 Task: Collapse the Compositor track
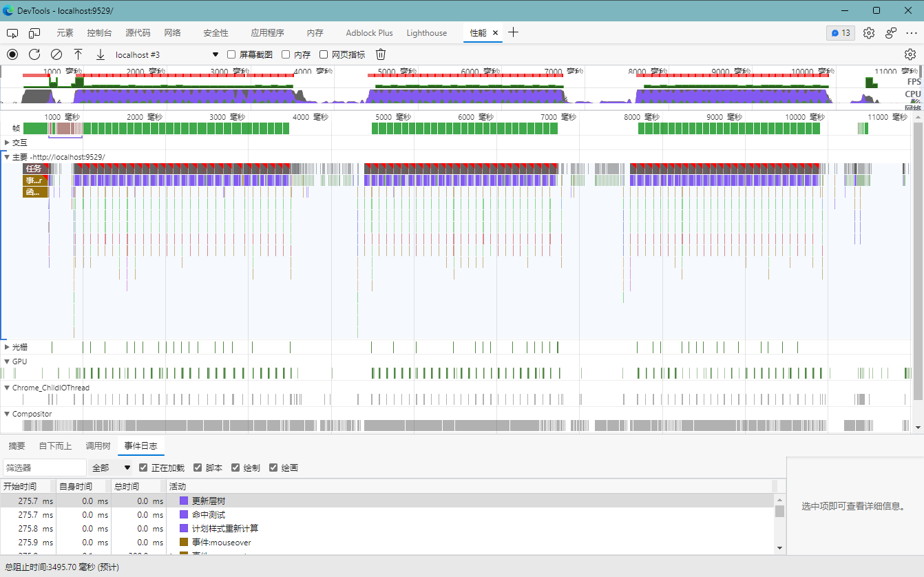tap(7, 414)
